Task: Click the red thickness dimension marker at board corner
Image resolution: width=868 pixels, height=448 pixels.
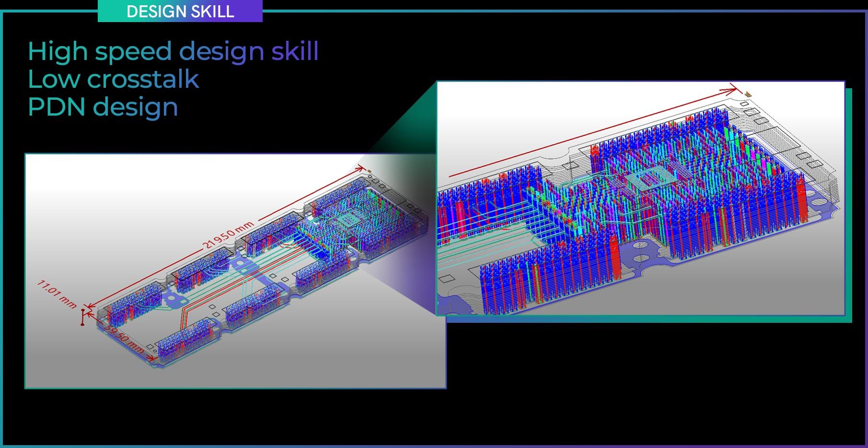Action: [x=82, y=317]
